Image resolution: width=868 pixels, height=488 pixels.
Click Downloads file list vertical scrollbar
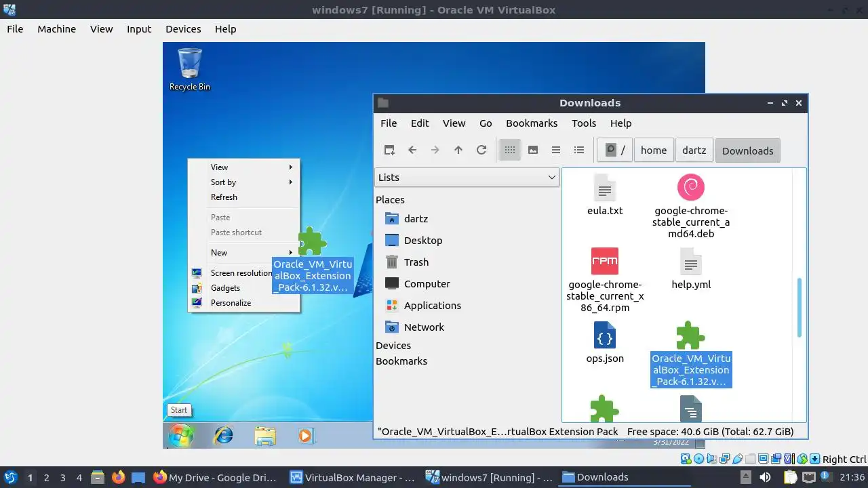pyautogui.click(x=800, y=307)
